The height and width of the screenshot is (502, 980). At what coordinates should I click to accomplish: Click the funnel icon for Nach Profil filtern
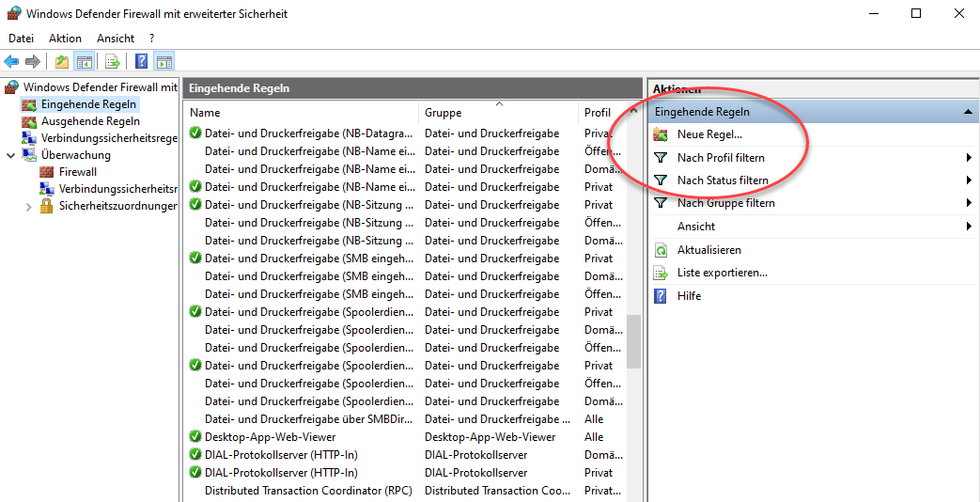point(661,158)
